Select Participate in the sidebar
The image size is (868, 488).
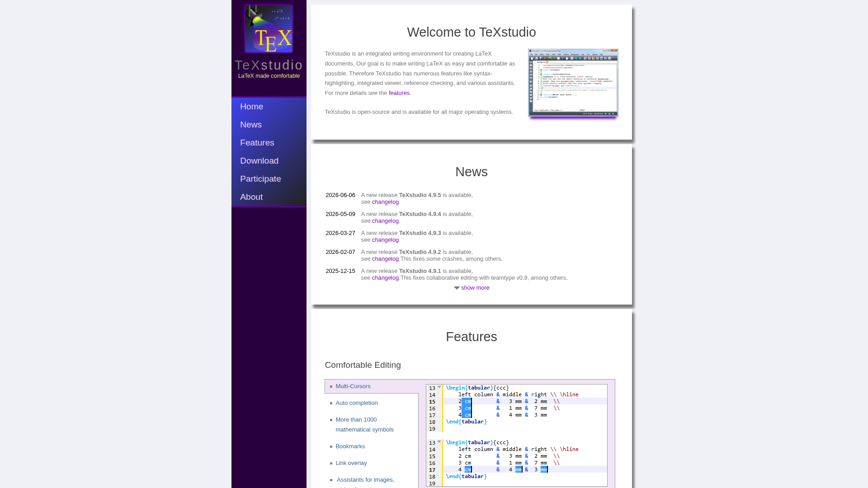[x=269, y=179]
